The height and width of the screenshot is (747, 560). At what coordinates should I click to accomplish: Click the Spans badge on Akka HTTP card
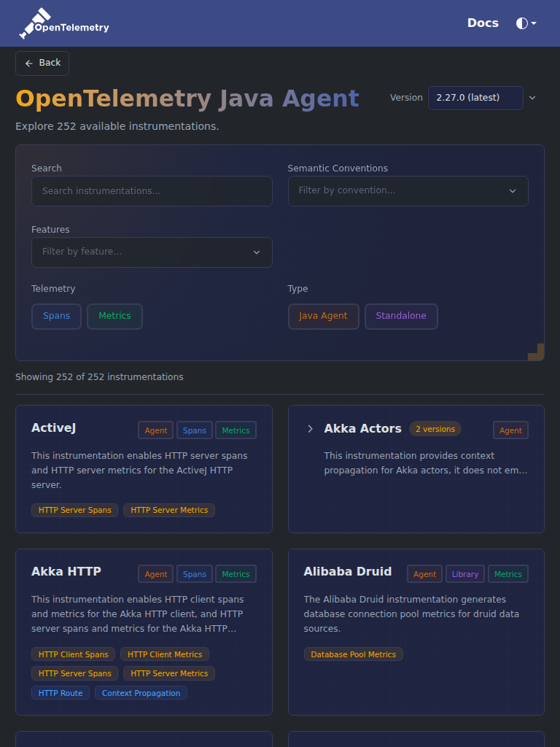coord(194,574)
